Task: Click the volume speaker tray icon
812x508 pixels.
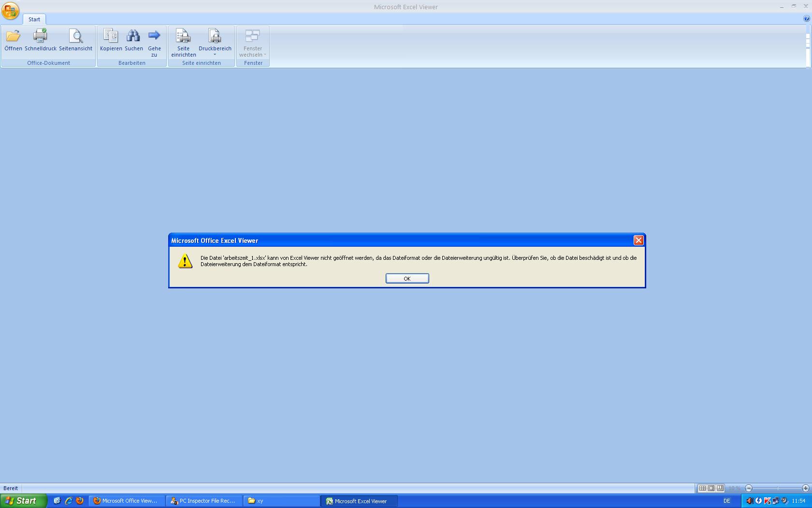Action: click(x=749, y=501)
